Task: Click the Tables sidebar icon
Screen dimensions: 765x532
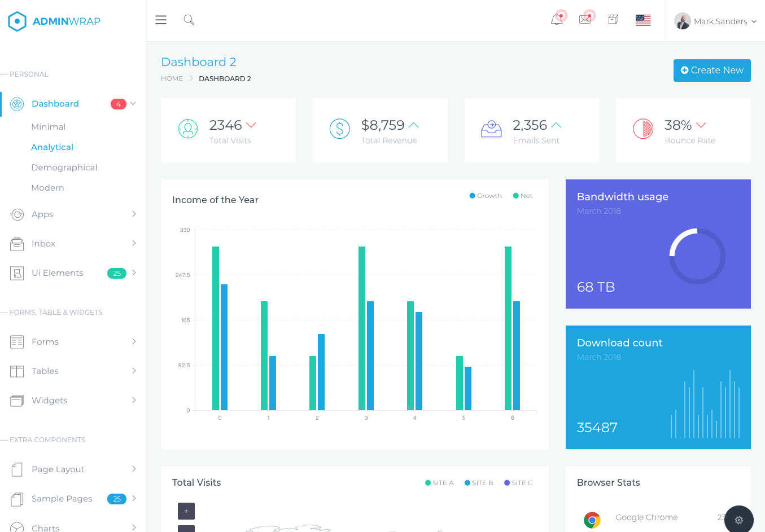Action: (x=17, y=371)
